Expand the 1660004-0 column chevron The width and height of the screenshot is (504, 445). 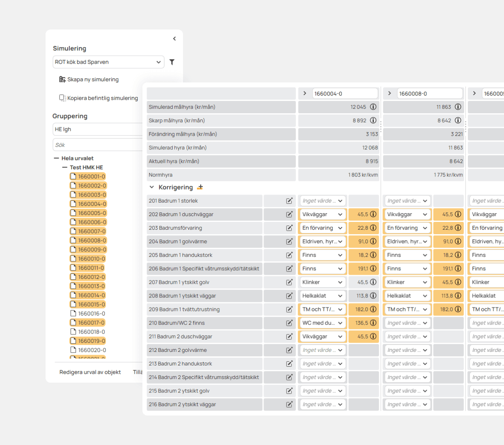(x=305, y=93)
